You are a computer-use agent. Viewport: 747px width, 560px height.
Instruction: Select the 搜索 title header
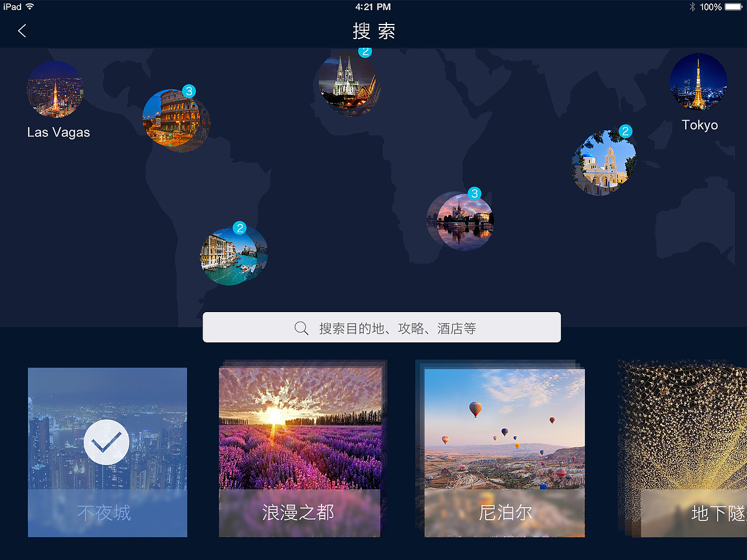(x=373, y=31)
